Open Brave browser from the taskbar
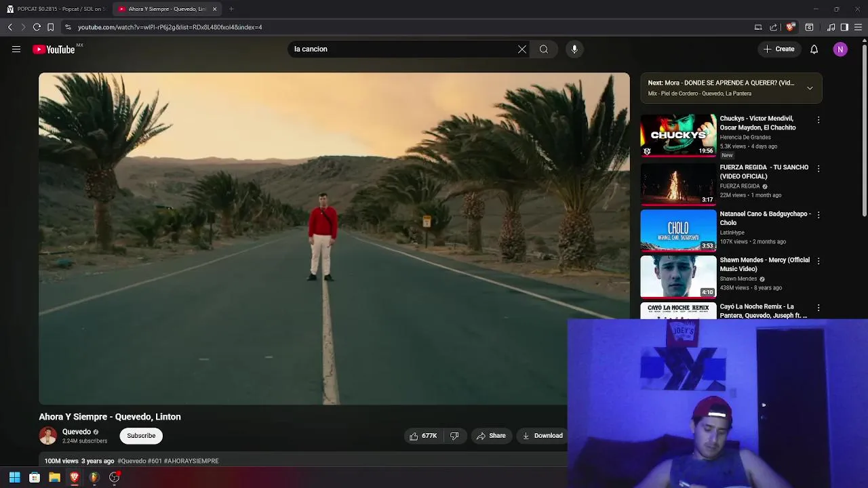 tap(75, 478)
